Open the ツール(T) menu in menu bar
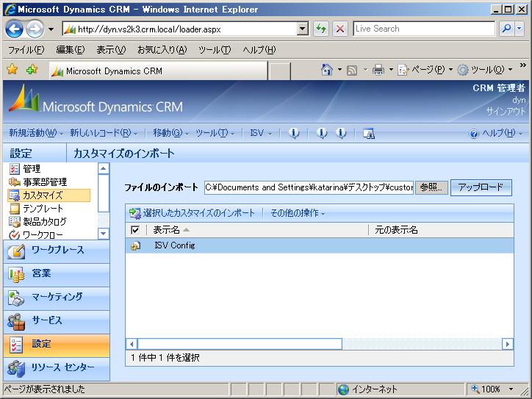The image size is (532, 399). (x=215, y=50)
